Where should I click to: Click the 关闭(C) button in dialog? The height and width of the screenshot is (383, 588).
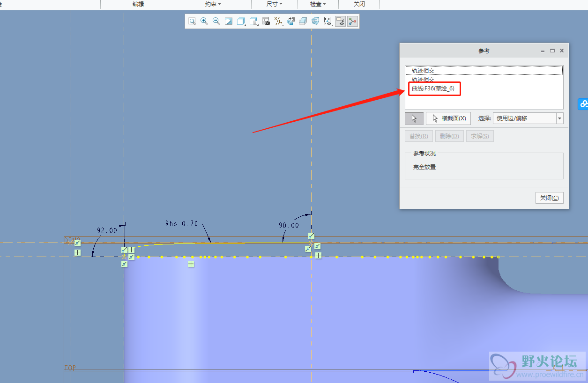549,198
